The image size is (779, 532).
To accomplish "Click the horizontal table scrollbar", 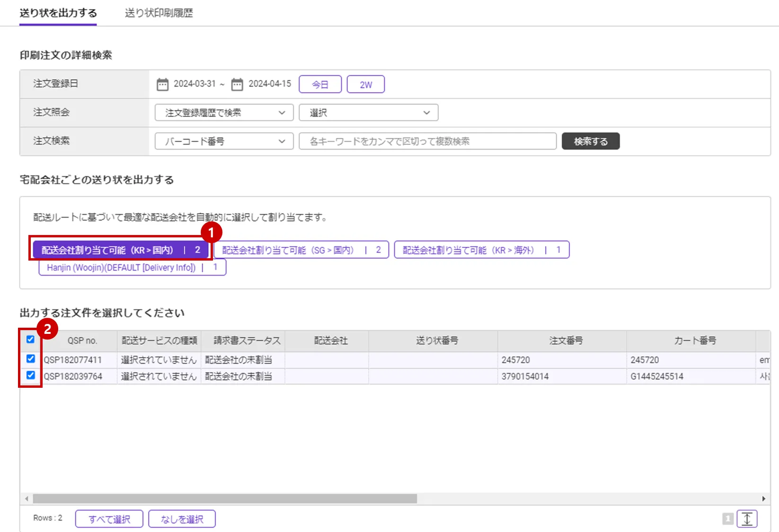I will pyautogui.click(x=225, y=498).
